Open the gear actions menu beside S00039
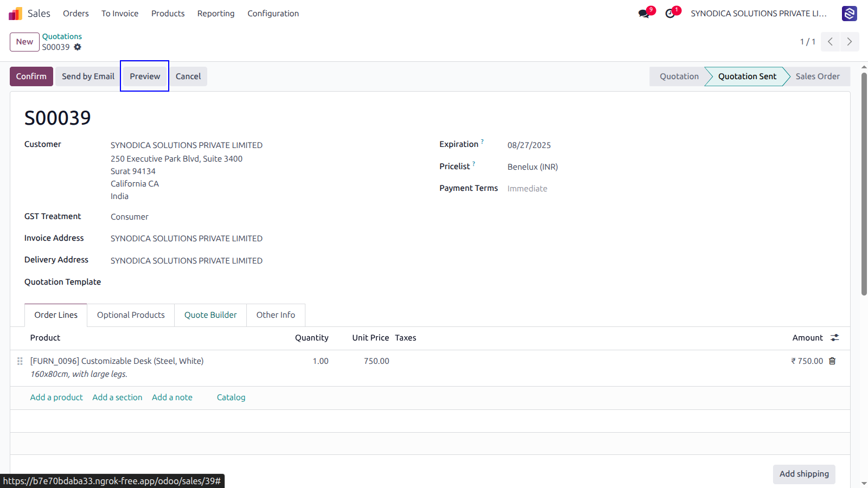 point(78,47)
